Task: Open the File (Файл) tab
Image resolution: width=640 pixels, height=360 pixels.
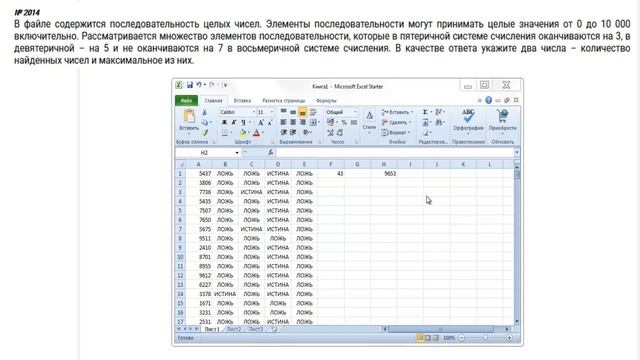Action: [x=187, y=100]
